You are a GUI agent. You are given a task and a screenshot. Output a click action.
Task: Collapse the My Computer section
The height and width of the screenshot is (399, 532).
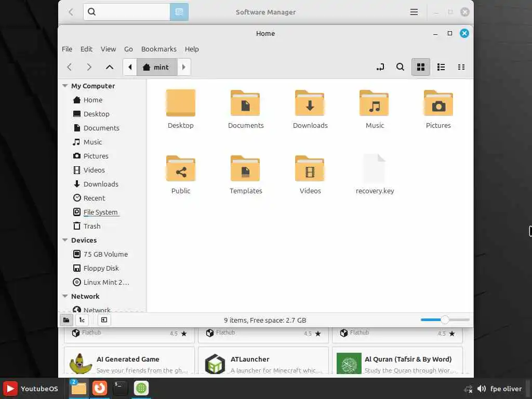pyautogui.click(x=65, y=86)
